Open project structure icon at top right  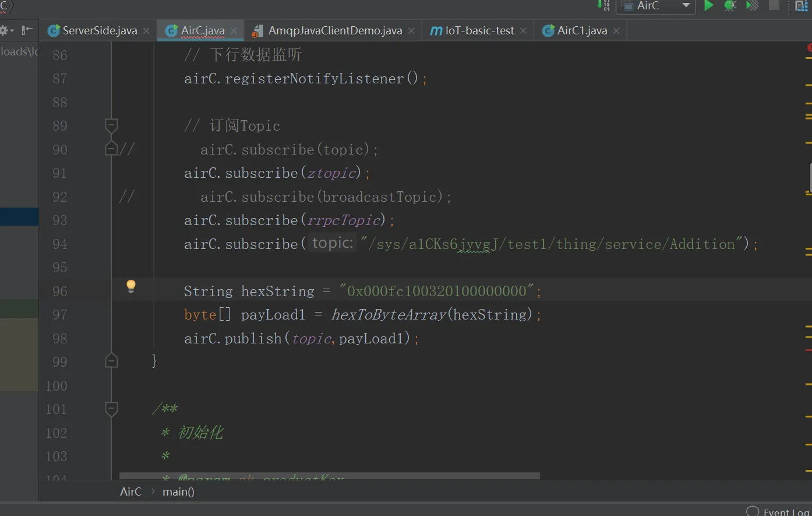[802, 6]
